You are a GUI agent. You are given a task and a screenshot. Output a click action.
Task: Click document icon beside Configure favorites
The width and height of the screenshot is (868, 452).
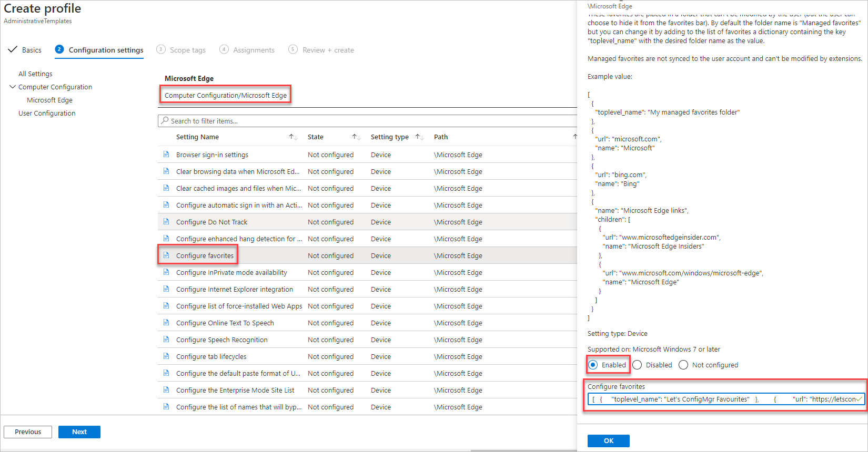click(x=166, y=255)
